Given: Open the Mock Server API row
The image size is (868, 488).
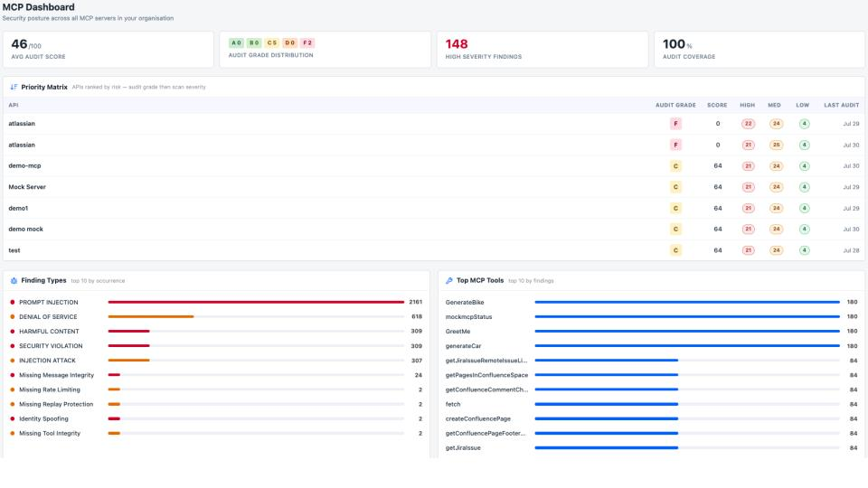Looking at the screenshot, I should [434, 187].
